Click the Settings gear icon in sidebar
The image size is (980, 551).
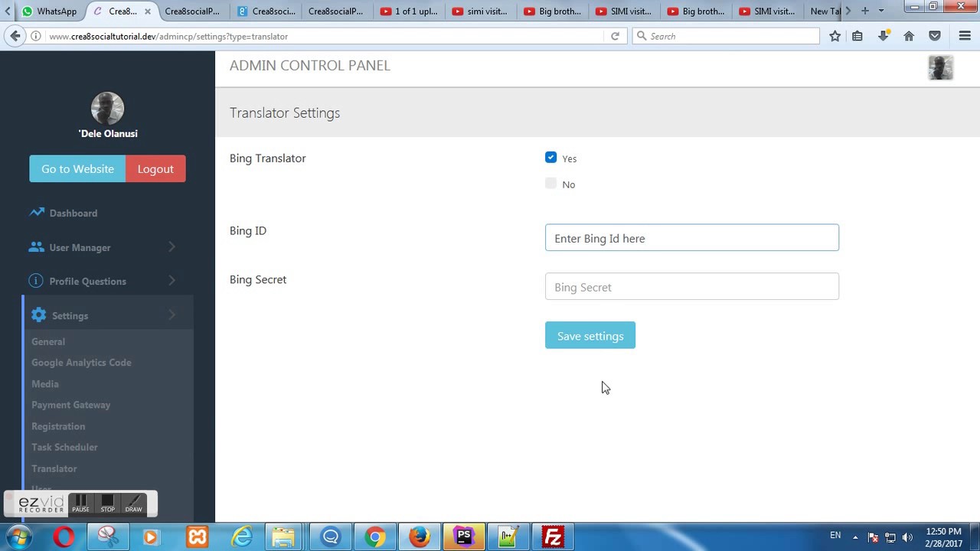(x=38, y=315)
